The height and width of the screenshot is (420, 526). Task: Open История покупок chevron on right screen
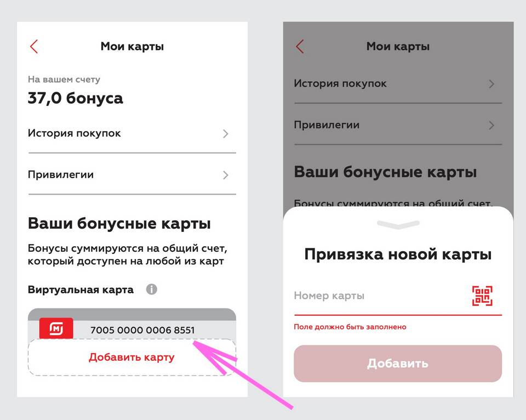click(x=491, y=84)
